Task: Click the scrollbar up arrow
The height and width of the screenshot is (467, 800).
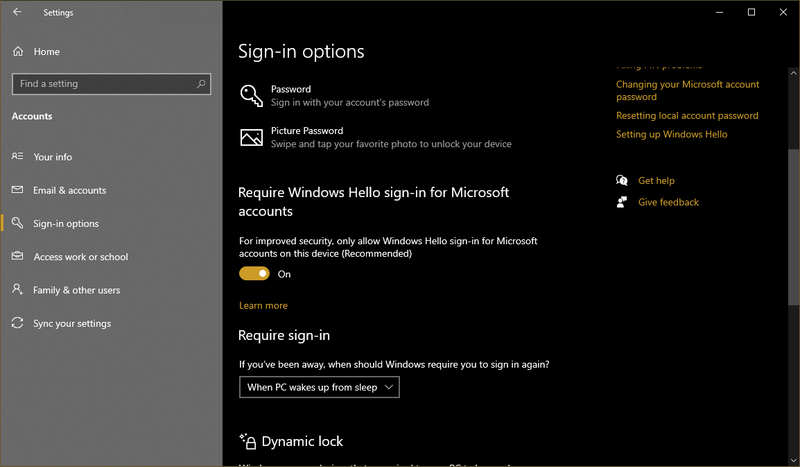Action: click(x=793, y=73)
